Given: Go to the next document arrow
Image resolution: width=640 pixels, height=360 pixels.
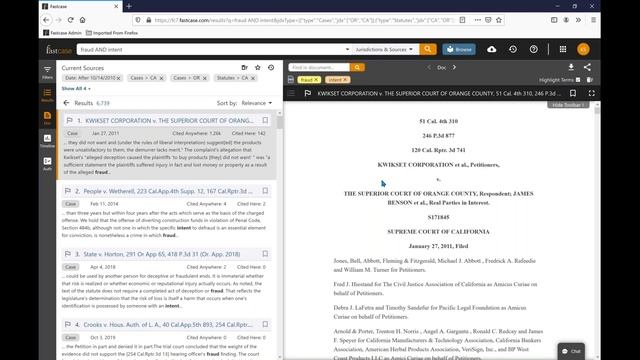Looking at the screenshot, I should click(454, 67).
